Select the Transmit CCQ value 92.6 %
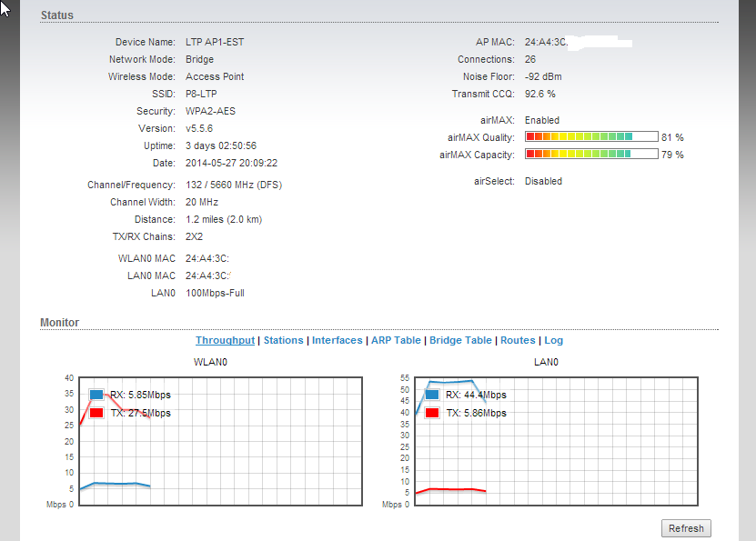756x541 pixels. point(540,94)
